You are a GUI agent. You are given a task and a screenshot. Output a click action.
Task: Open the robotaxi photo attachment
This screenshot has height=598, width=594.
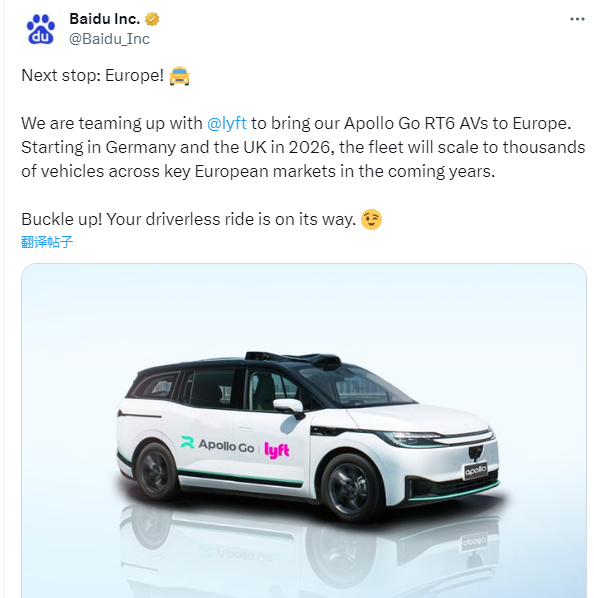click(304, 431)
